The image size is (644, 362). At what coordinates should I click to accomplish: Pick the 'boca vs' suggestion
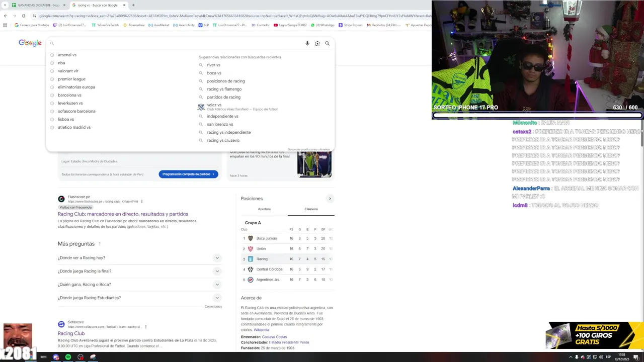(214, 73)
